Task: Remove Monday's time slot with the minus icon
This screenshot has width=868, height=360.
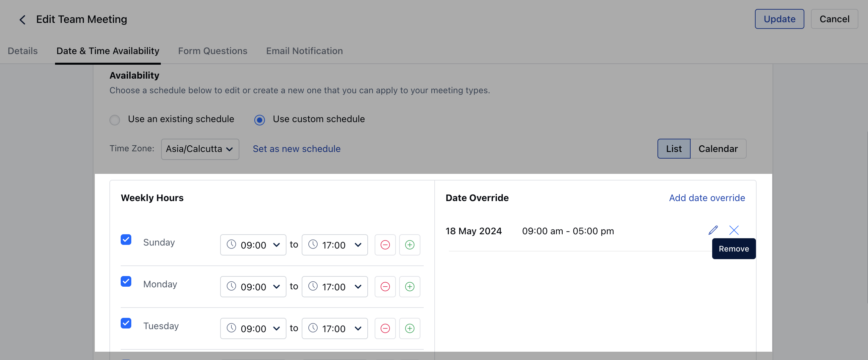Action: pyautogui.click(x=385, y=287)
